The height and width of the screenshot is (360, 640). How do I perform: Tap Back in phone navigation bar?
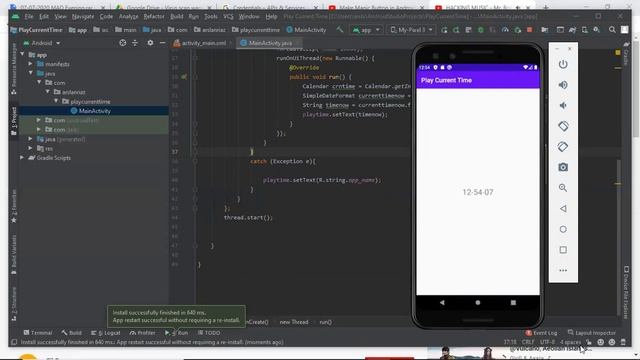click(x=442, y=302)
